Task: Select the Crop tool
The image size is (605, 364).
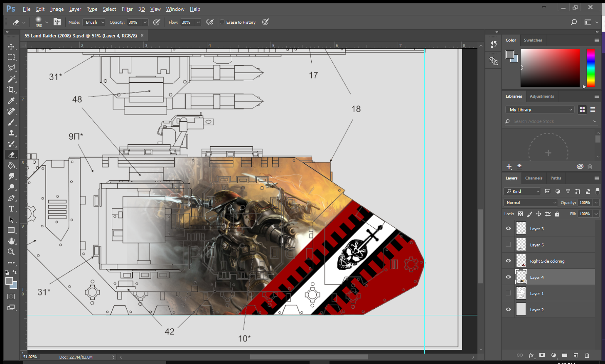Action: coord(11,90)
